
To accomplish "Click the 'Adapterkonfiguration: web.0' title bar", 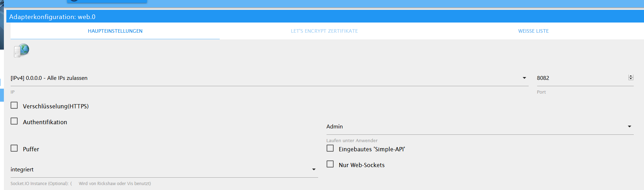I will 325,17.
